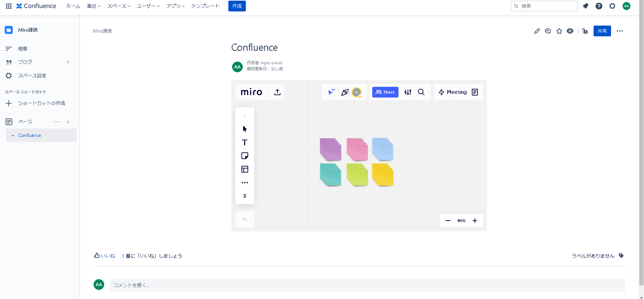Open the テンプレート menu item
Viewport: 644px width, 299px height.
(205, 6)
